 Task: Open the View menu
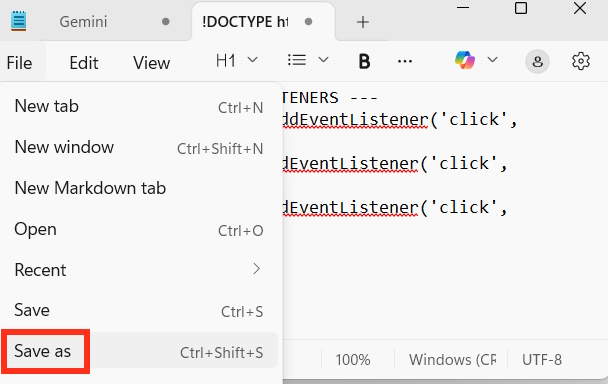(x=151, y=62)
